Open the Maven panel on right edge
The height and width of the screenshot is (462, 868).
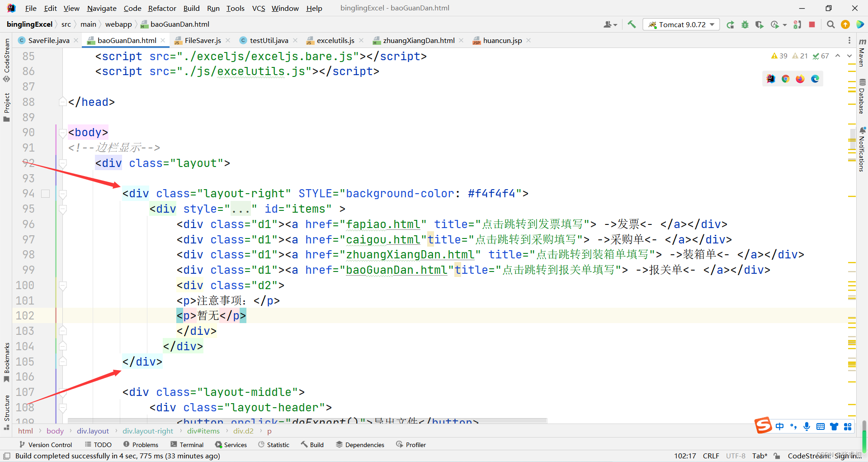[x=862, y=53]
